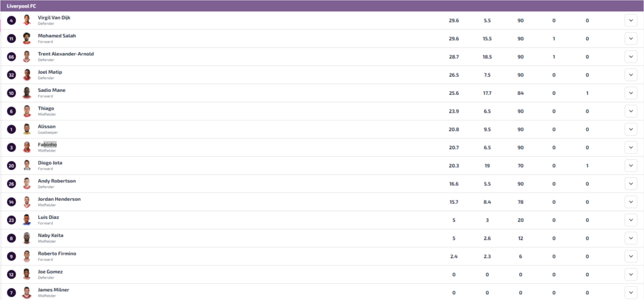Click the number 4 shirt badge
The height and width of the screenshot is (300, 644).
(11, 21)
